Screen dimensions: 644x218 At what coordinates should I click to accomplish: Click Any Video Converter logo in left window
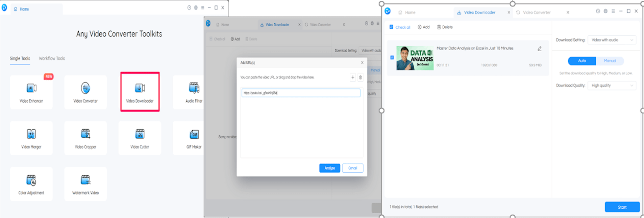[x=4, y=7]
